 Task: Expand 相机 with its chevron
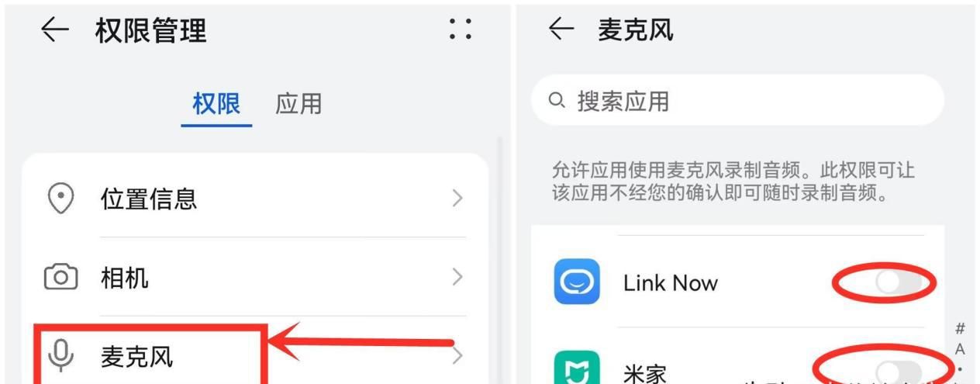457,277
